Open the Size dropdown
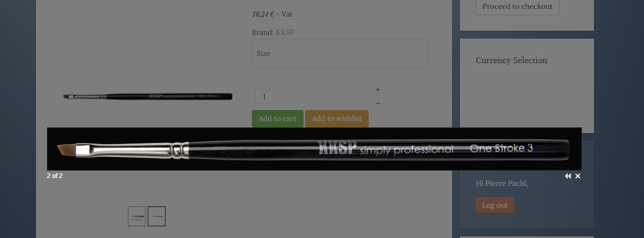This screenshot has width=644, height=238. pos(340,53)
